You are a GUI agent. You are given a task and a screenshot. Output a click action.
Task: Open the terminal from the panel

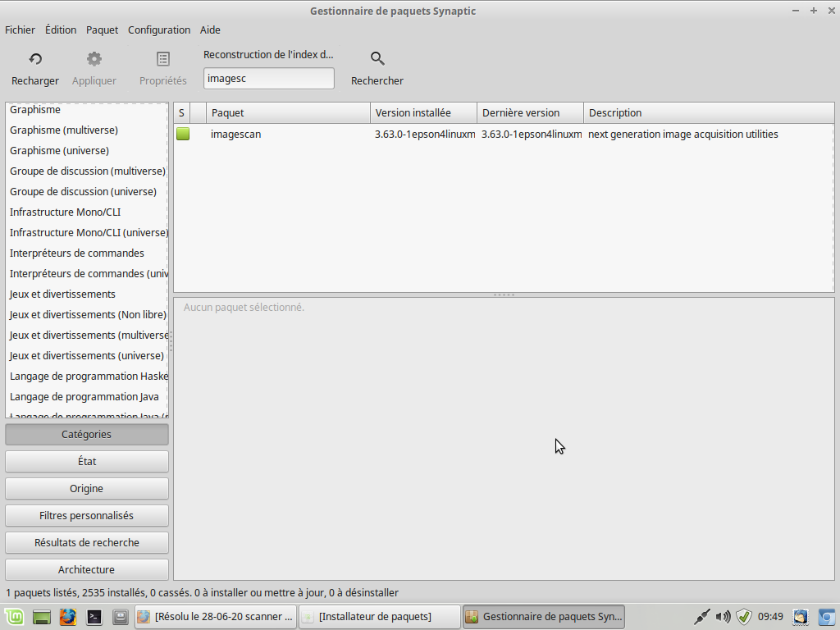(94, 616)
